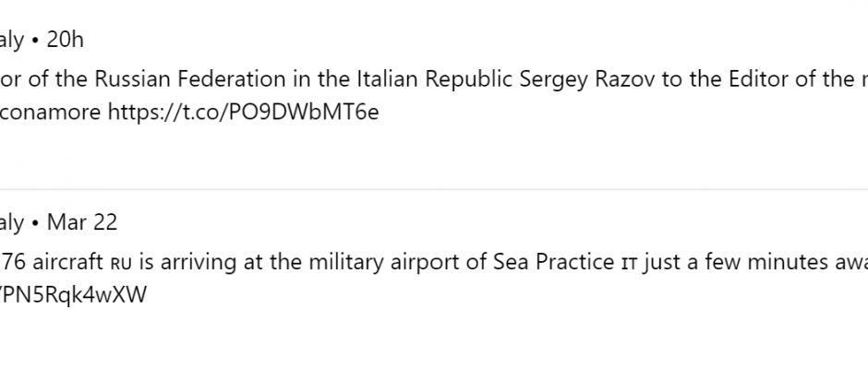Open account name beside the Mar 22 date

coord(12,223)
